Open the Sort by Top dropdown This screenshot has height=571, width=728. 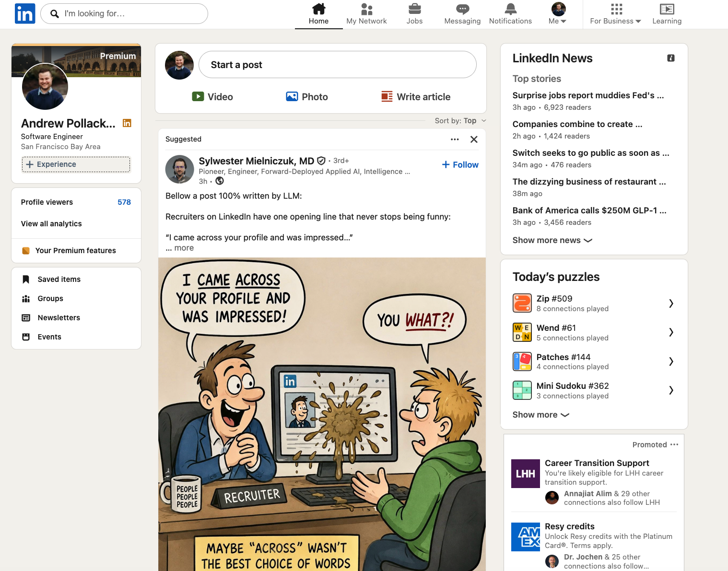(460, 121)
